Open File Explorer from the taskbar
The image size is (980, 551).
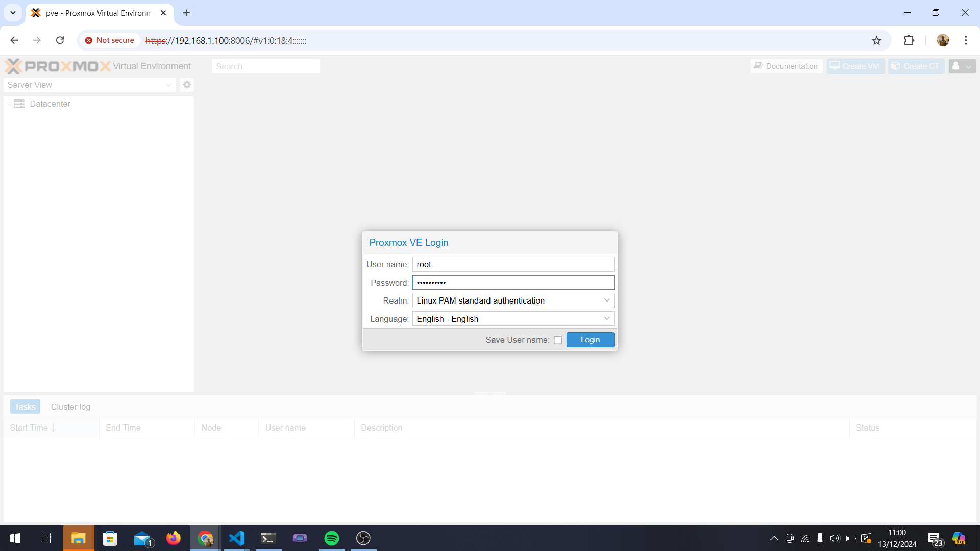[x=78, y=538]
